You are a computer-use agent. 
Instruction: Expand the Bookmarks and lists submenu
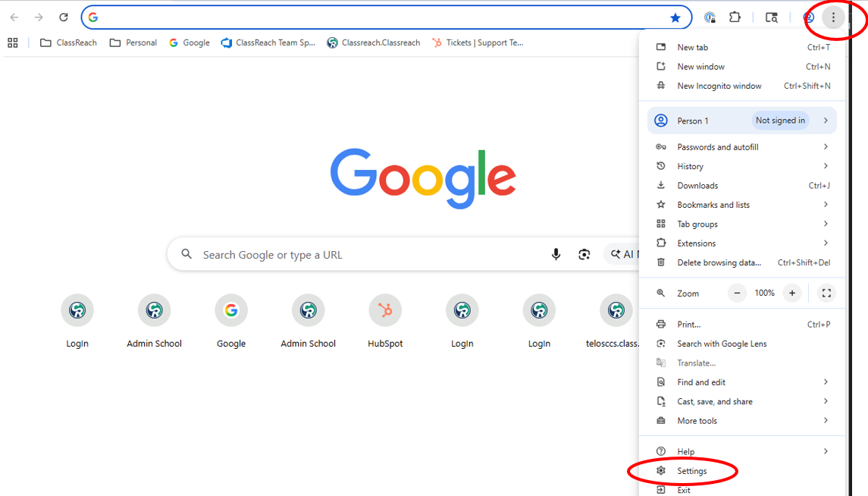point(713,204)
